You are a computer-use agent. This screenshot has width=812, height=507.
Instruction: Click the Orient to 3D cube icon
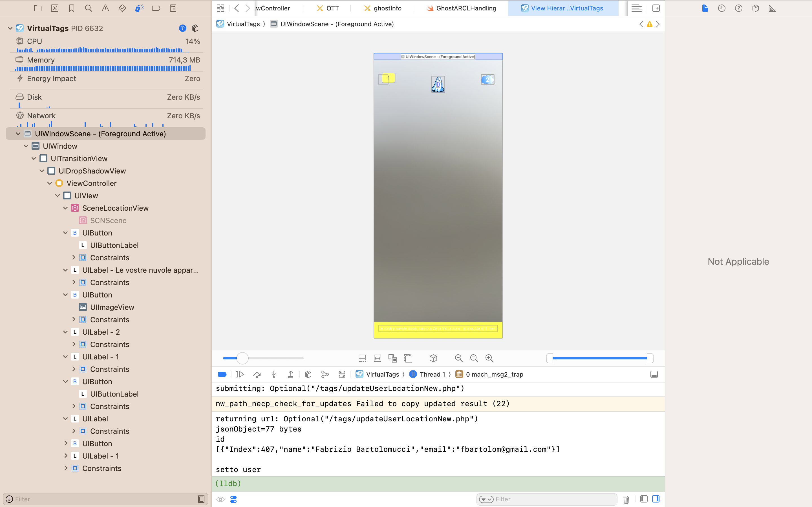(x=433, y=358)
